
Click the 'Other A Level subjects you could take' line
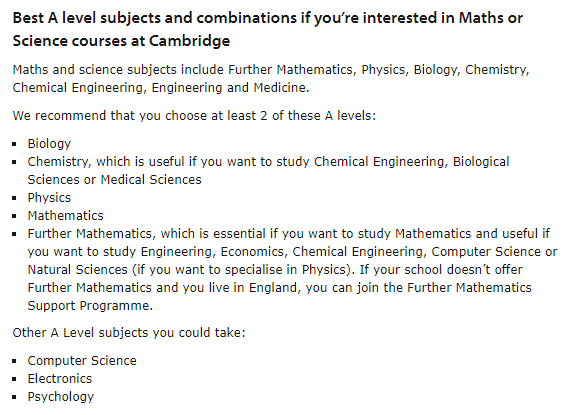click(x=129, y=333)
